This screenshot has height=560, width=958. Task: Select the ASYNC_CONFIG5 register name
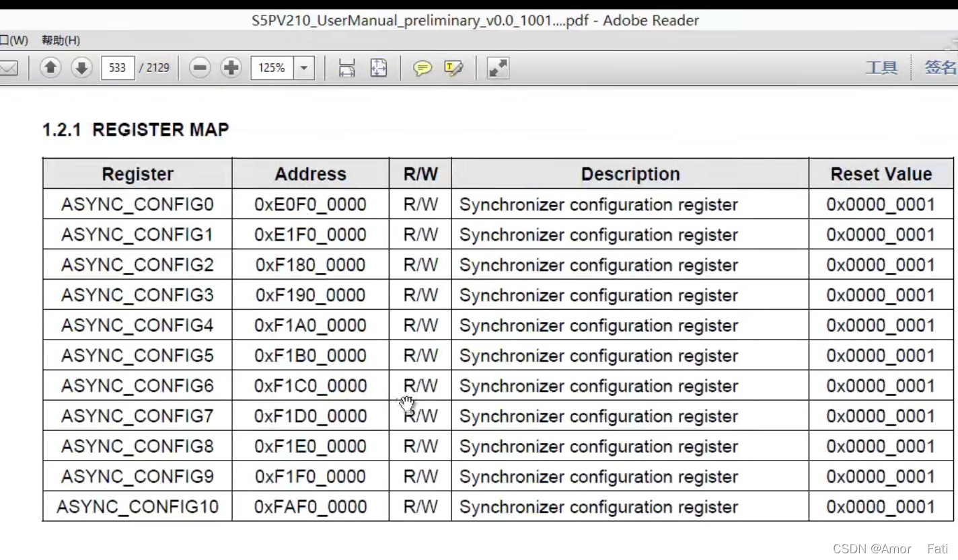click(x=137, y=356)
